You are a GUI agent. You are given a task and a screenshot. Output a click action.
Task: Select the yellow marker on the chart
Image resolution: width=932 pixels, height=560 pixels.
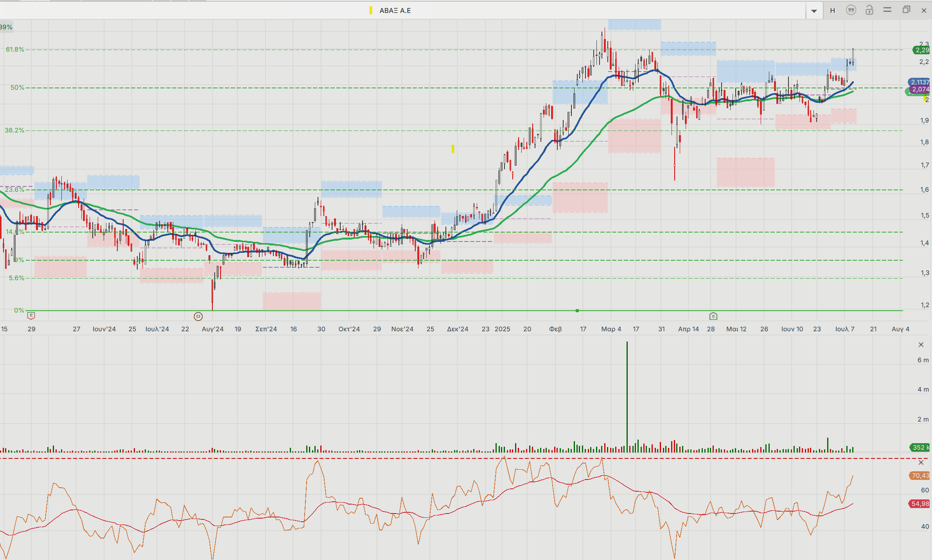453,149
